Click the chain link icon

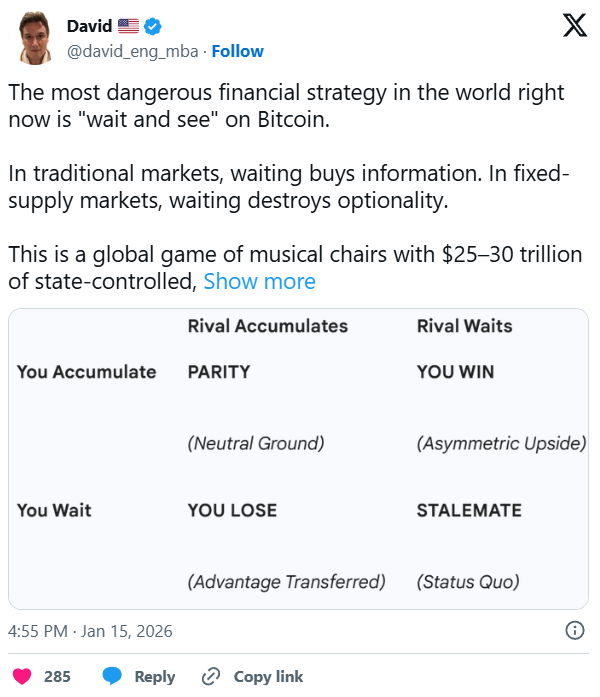coord(211,677)
